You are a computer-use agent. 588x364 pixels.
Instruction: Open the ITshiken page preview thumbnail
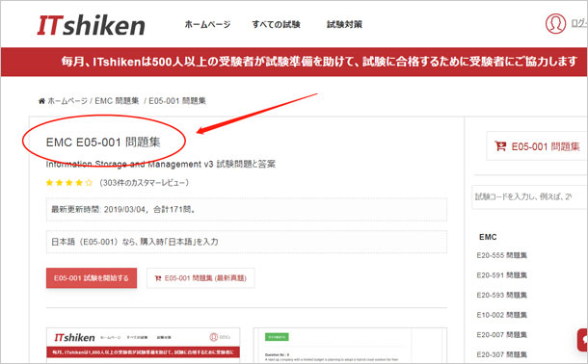coord(143,345)
